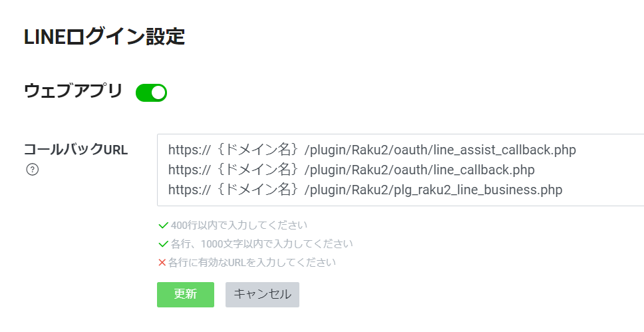Image resolution: width=644 pixels, height=332 pixels.
Task: Click the ウェブアプリ section label
Action: click(73, 91)
